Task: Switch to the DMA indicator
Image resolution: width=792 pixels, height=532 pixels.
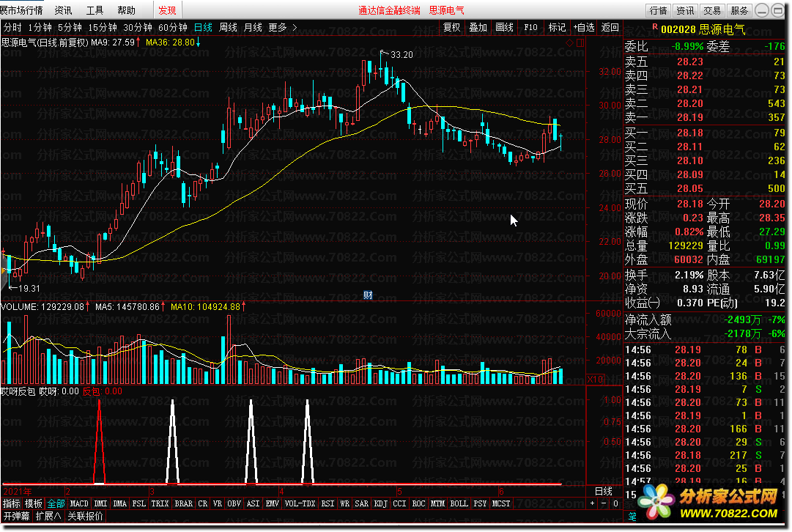Action: (x=119, y=503)
